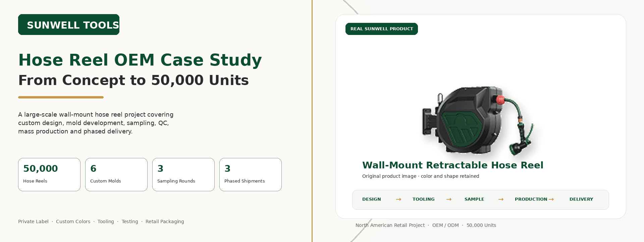The image size is (644, 242).
Task: Click the DESIGN step label
Action: click(x=372, y=199)
